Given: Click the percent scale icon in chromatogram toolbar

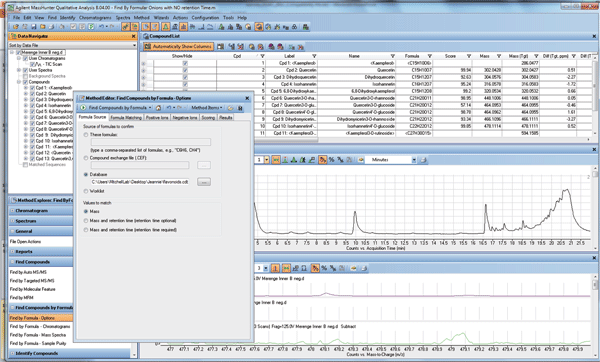Looking at the screenshot, I should [331, 160].
